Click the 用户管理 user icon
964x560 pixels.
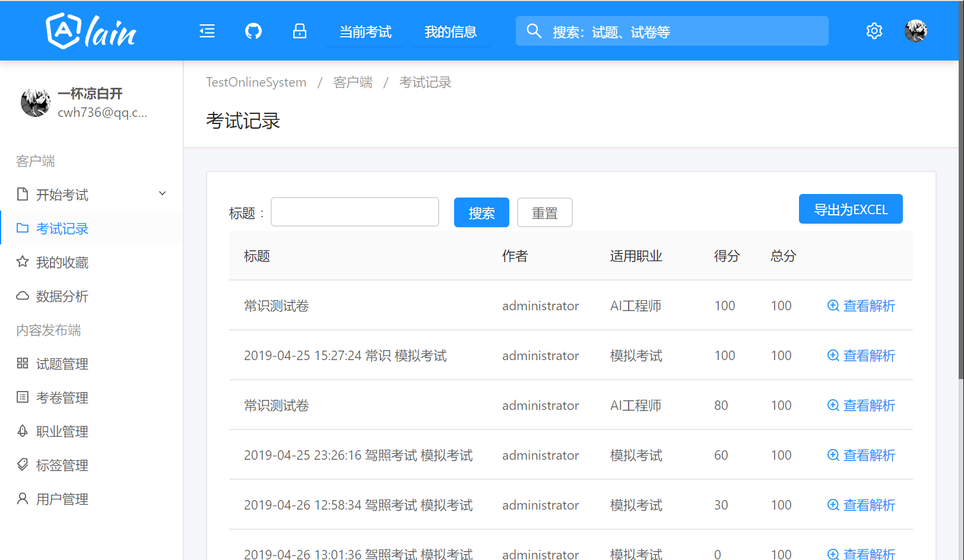point(23,498)
